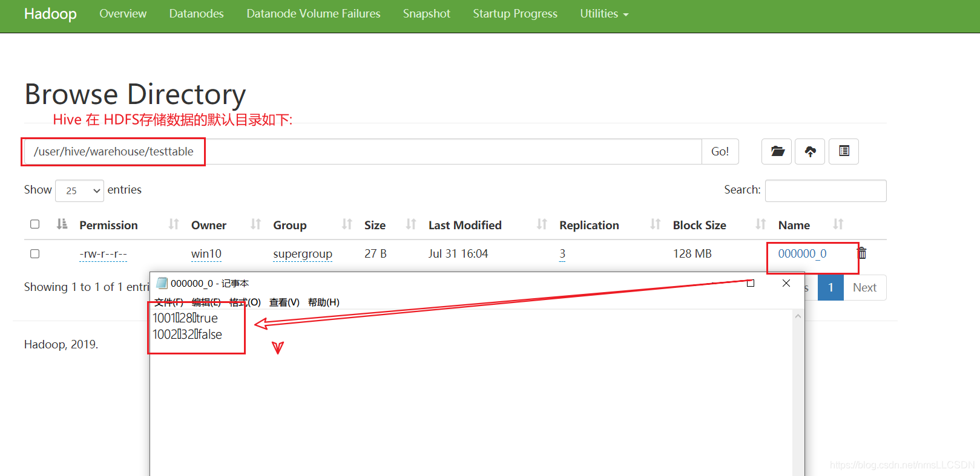This screenshot has width=980, height=476.
Task: Click the 128 MB block size cell
Action: click(x=692, y=253)
